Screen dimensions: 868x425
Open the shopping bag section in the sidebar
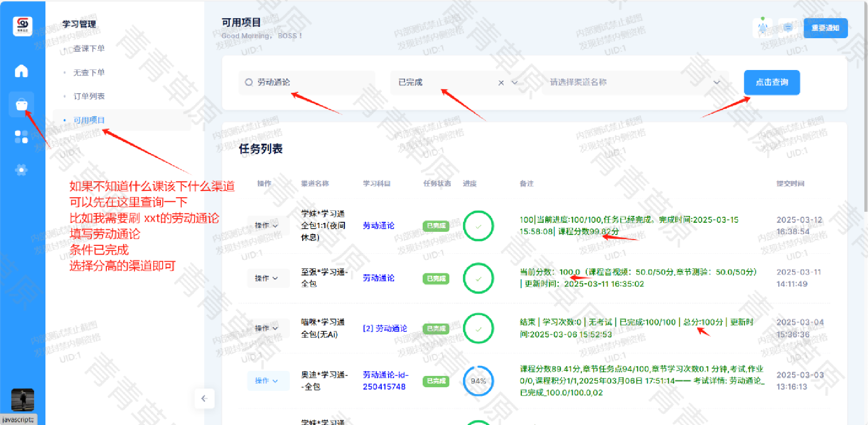tap(21, 105)
